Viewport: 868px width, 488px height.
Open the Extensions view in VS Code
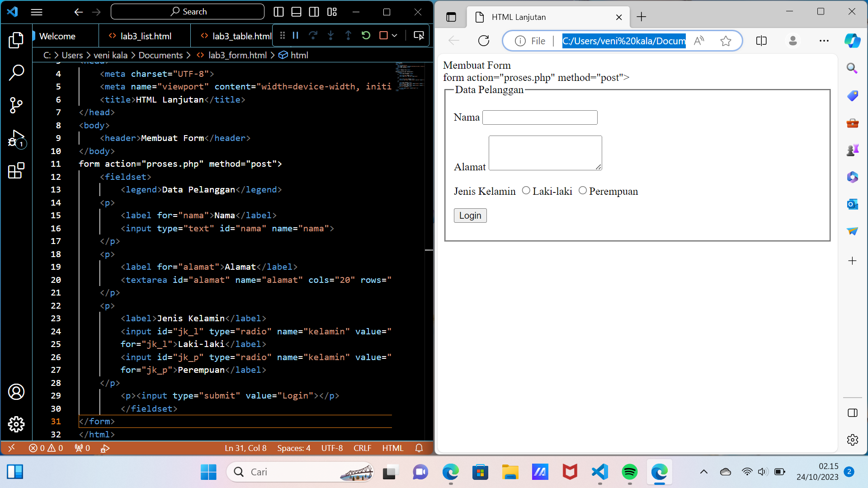coord(16,171)
